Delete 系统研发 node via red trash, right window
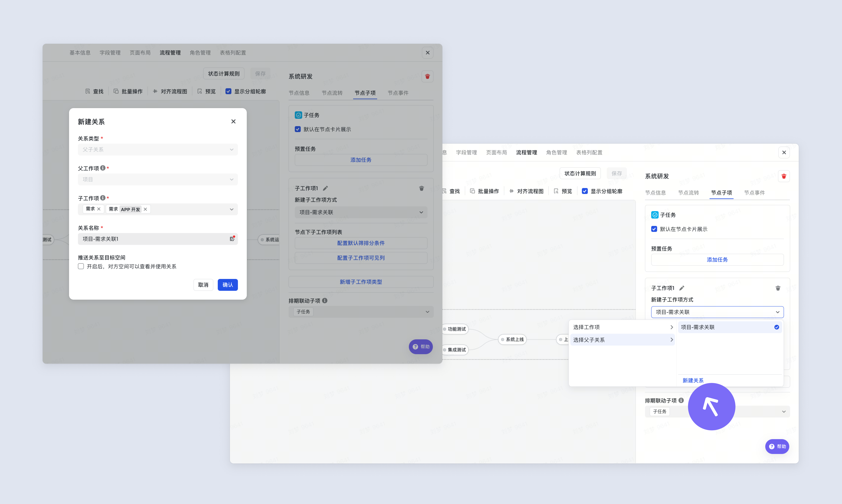 point(784,176)
